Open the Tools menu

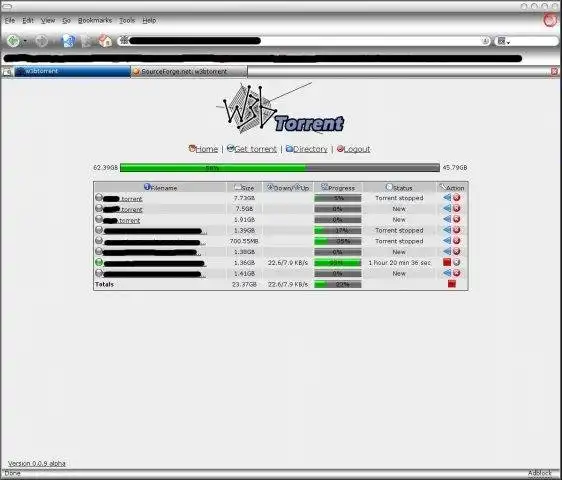[127, 20]
